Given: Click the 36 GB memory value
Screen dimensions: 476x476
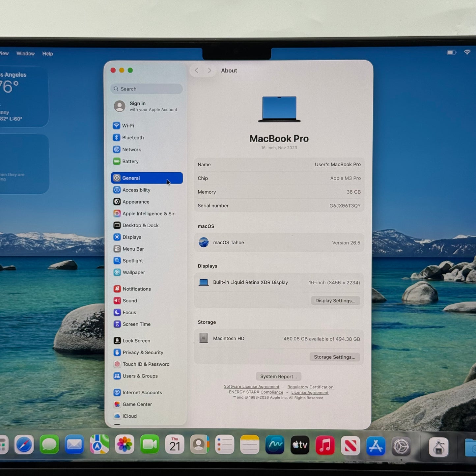Looking at the screenshot, I should 353,192.
